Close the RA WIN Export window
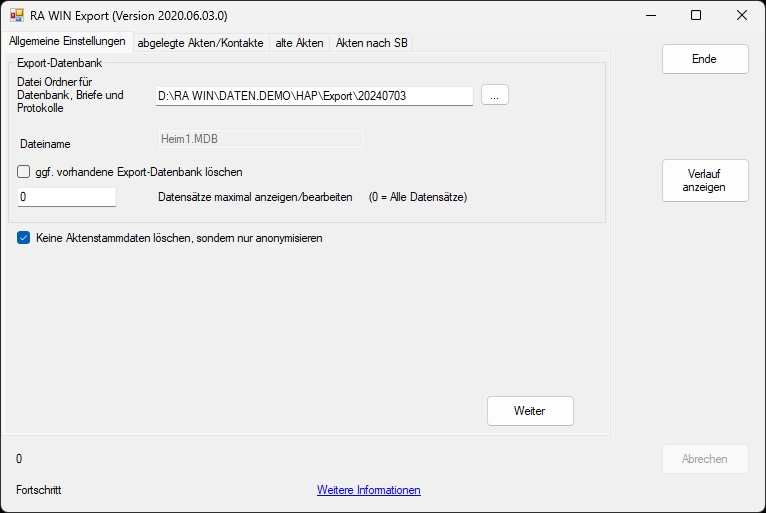The width and height of the screenshot is (766, 513). 742,16
